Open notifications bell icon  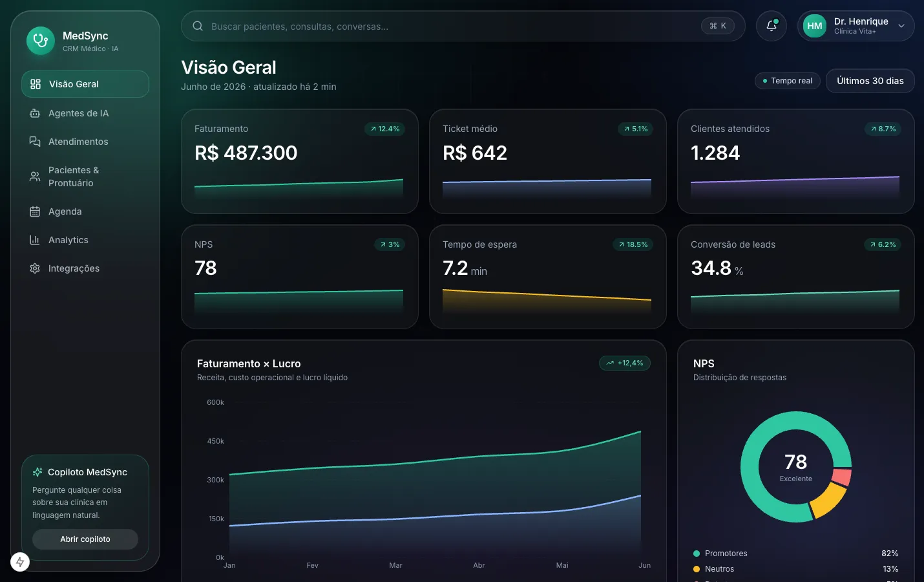click(x=772, y=26)
